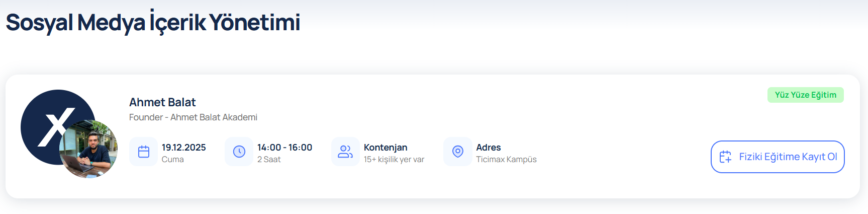868x214 pixels.
Task: Click the date 19.12.2025
Action: (183, 148)
